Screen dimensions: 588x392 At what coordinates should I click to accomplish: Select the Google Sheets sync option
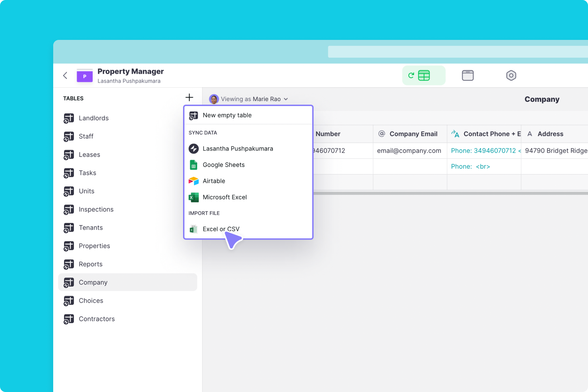223,165
